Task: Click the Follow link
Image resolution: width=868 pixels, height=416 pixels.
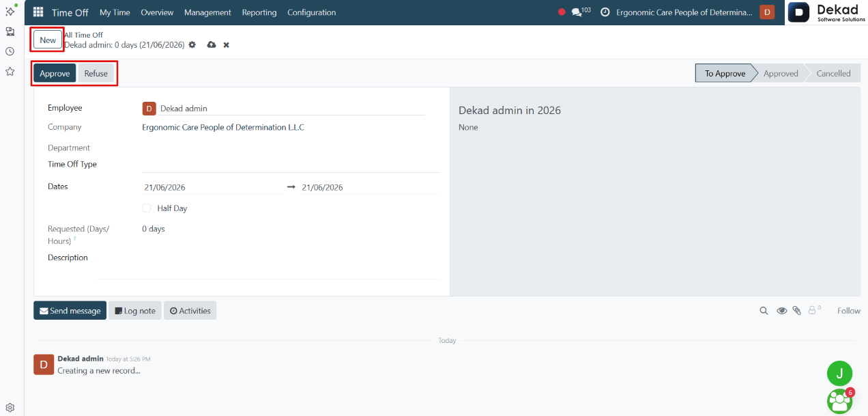Action: tap(849, 311)
